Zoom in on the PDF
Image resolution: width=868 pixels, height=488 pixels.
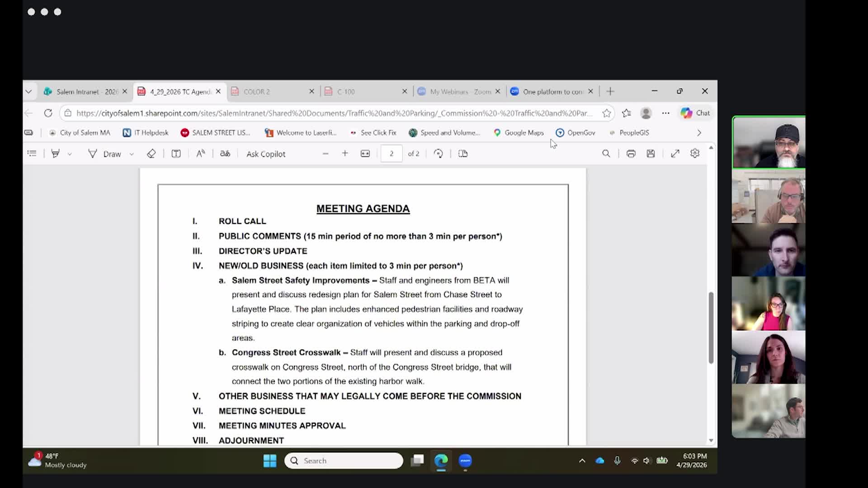(345, 154)
